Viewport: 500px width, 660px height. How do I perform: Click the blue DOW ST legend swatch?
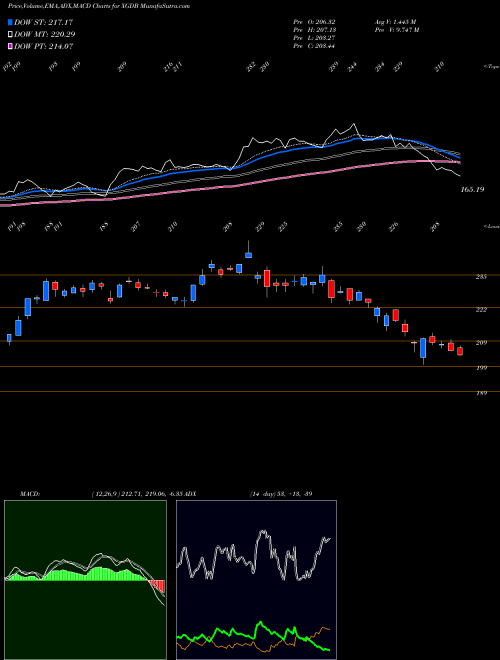click(x=10, y=22)
